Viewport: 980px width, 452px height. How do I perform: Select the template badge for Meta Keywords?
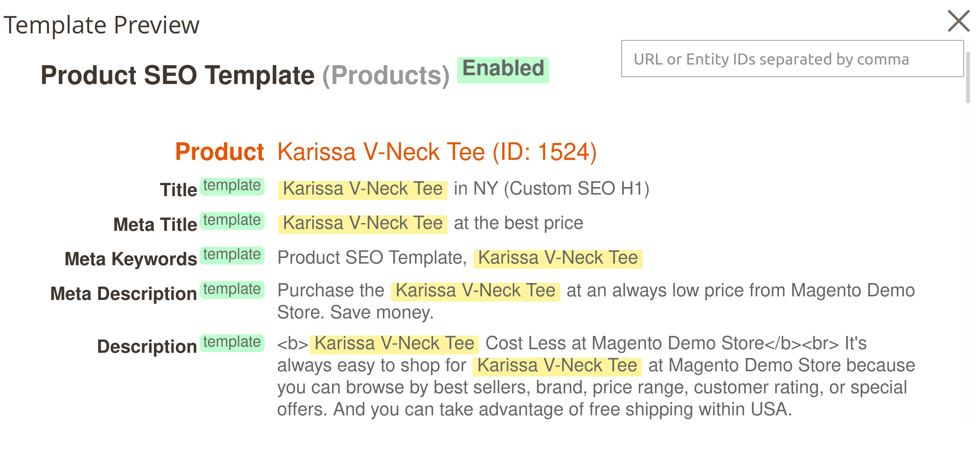coord(232,255)
